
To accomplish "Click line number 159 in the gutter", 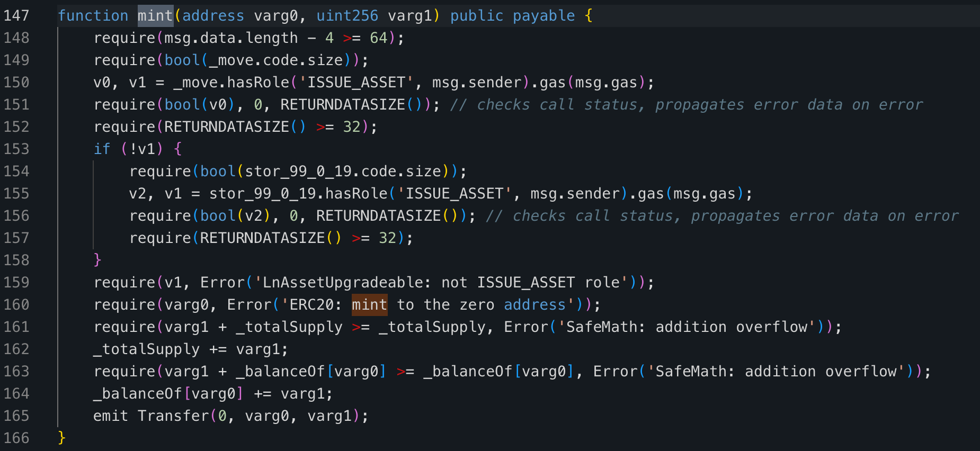I will pyautogui.click(x=16, y=283).
